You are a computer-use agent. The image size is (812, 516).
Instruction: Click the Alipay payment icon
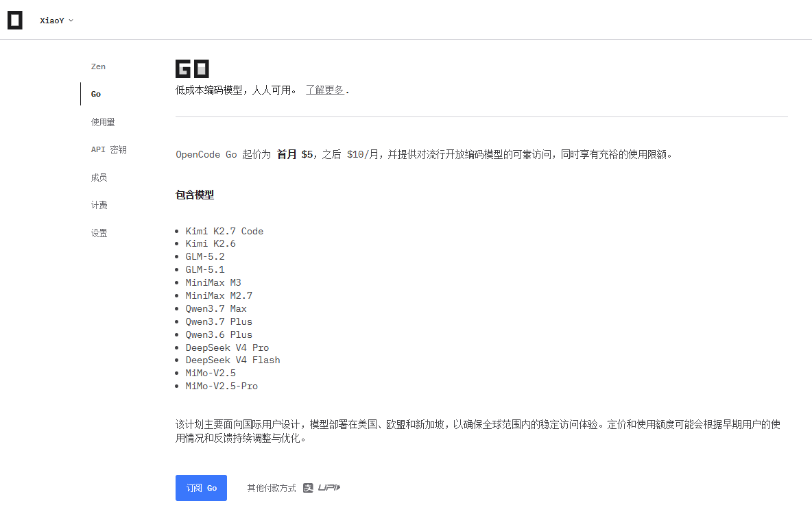tap(308, 487)
